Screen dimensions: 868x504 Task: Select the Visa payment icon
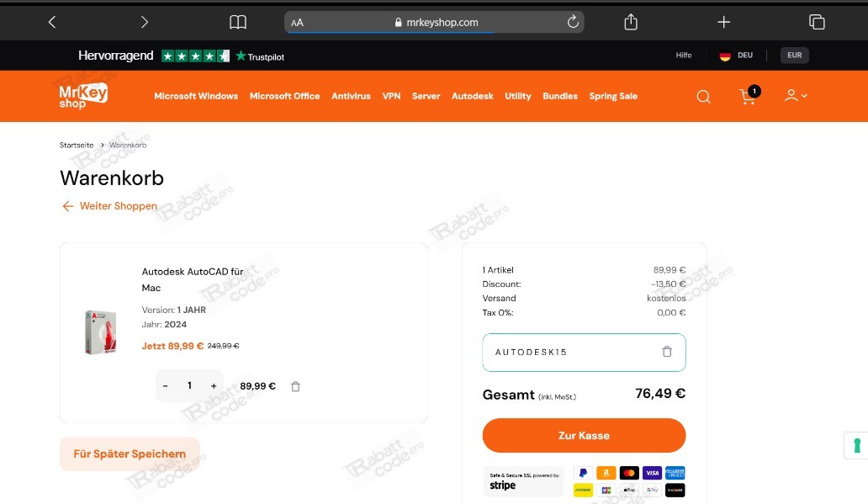(652, 473)
